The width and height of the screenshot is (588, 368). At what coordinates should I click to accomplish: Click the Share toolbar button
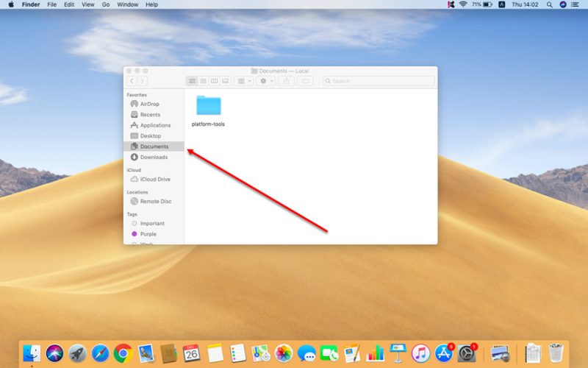[x=287, y=81]
